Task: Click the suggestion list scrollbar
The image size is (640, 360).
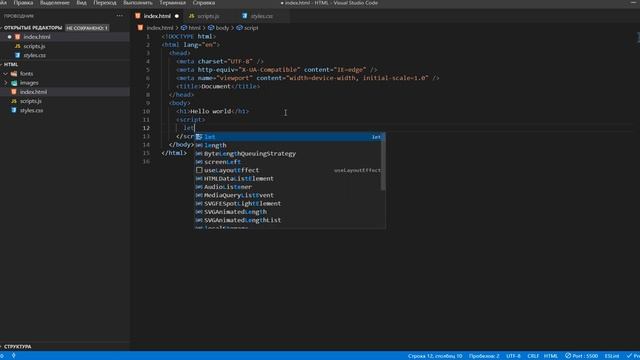Action: click(x=383, y=162)
